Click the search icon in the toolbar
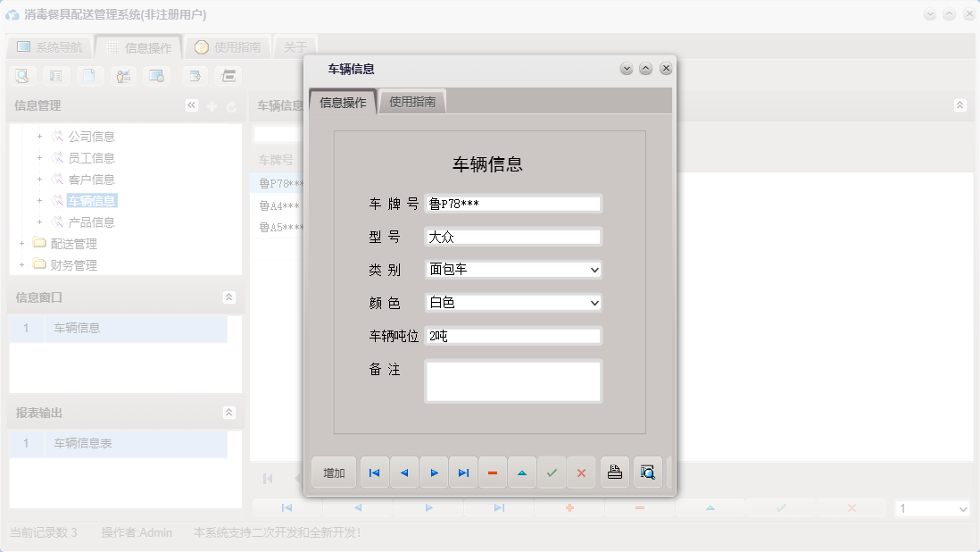 21,76
